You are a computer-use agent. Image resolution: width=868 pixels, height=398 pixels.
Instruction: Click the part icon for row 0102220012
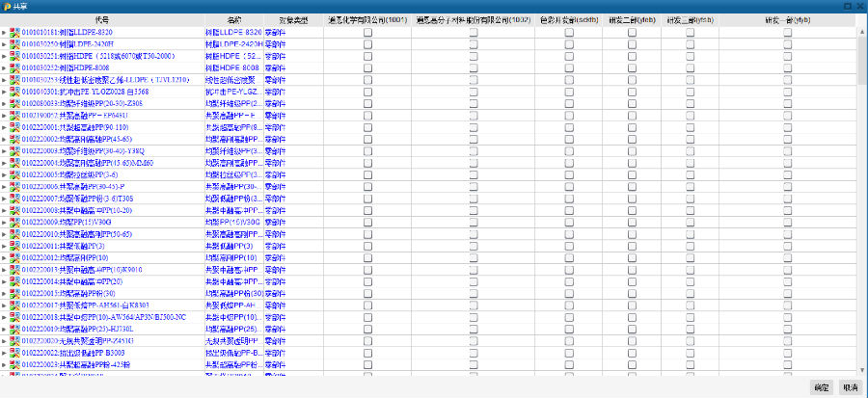point(14,258)
